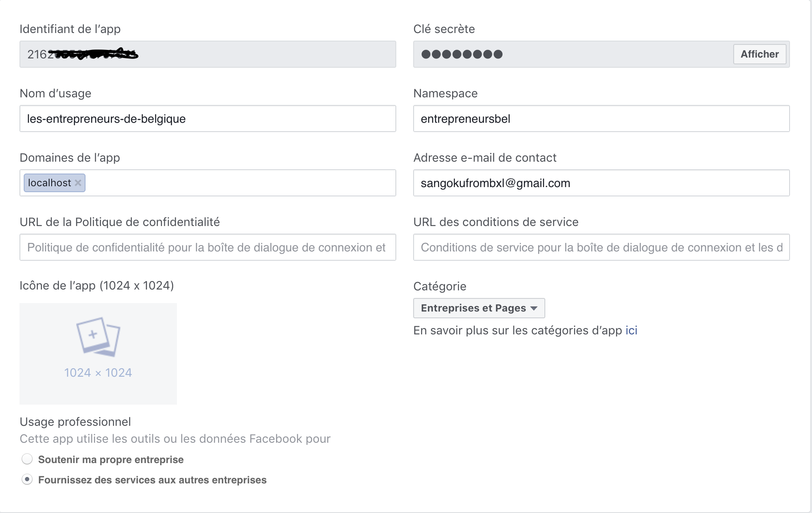Viewport: 812px width, 513px height.
Task: Click the Nom d'usage input field
Action: tap(208, 119)
